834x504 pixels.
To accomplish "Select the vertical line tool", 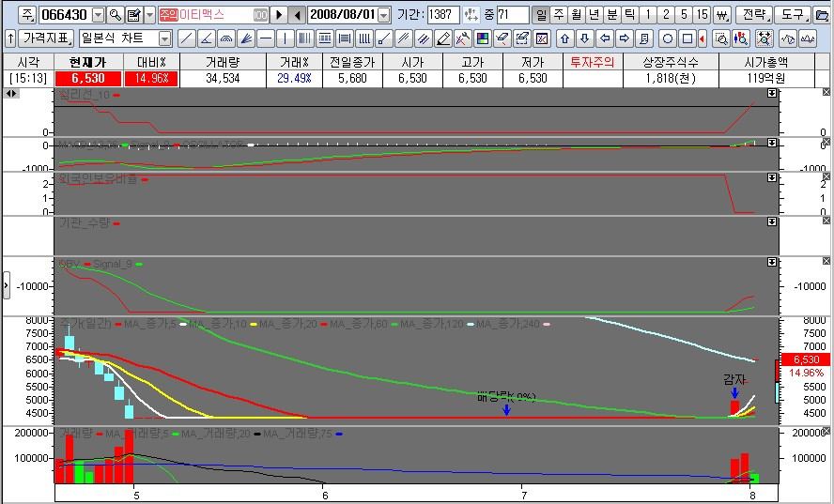I will pos(286,38).
